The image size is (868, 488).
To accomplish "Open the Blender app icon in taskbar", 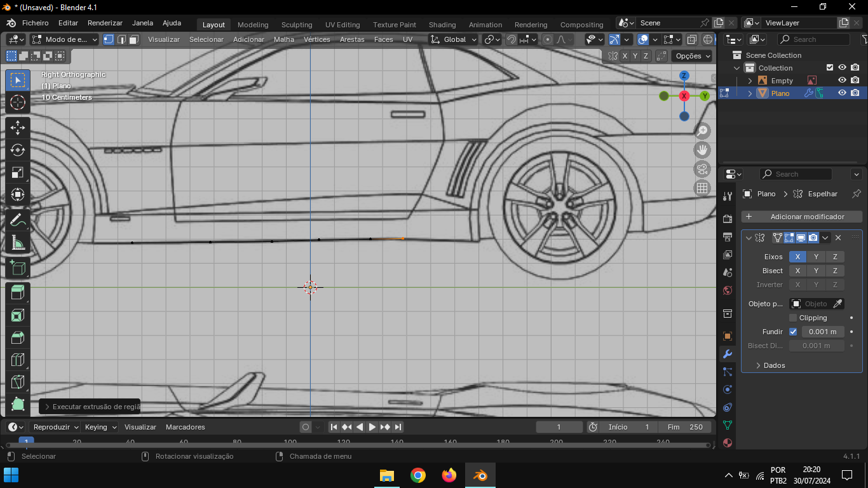I will [480, 475].
